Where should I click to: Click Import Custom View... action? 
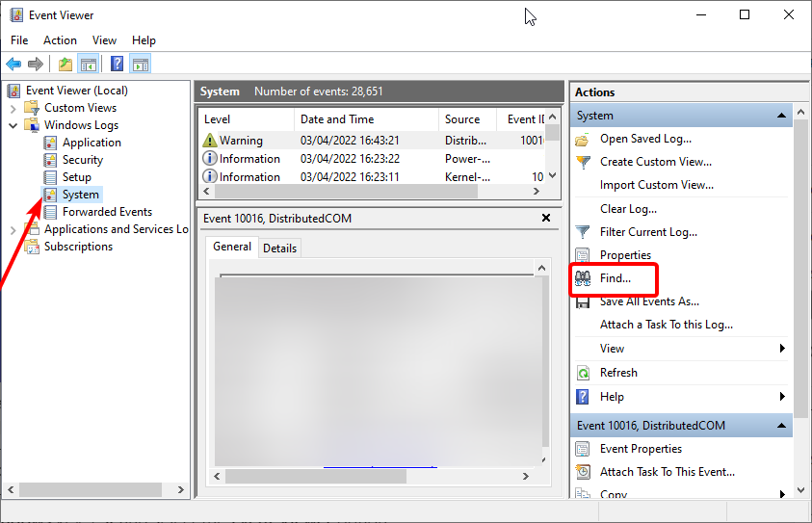(657, 185)
